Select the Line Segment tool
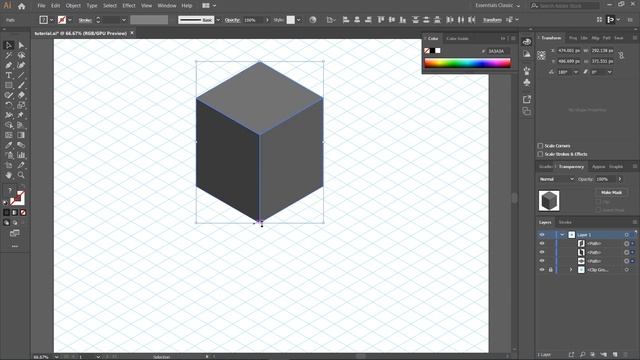Screen dimensions: 640x360 pos(21,75)
